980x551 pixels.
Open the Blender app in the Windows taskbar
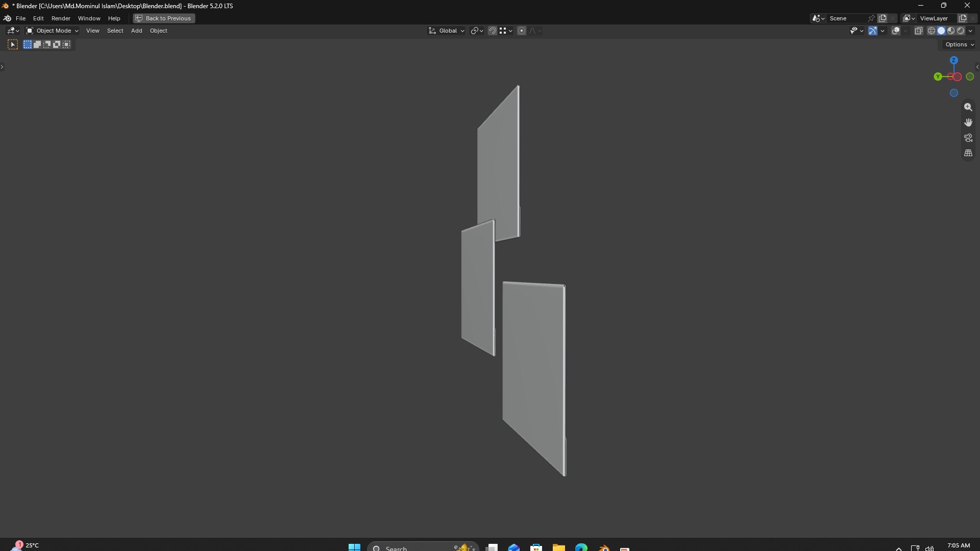[x=604, y=548]
